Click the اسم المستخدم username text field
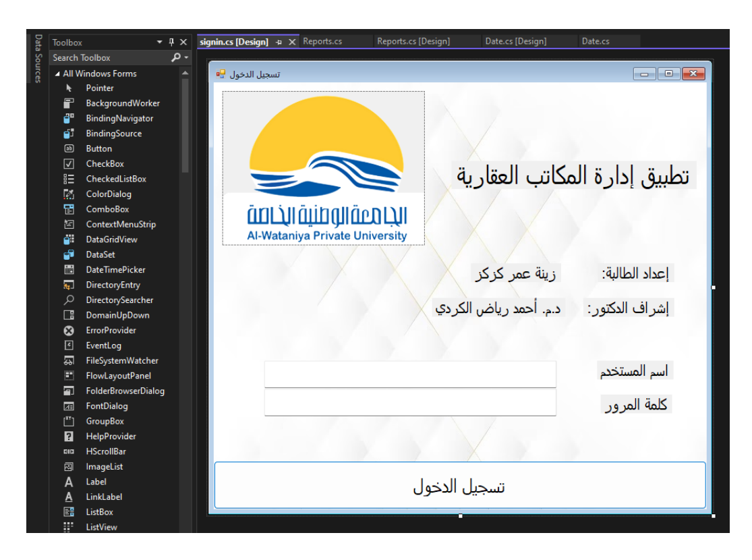This screenshot has height=560, width=752. click(x=410, y=374)
